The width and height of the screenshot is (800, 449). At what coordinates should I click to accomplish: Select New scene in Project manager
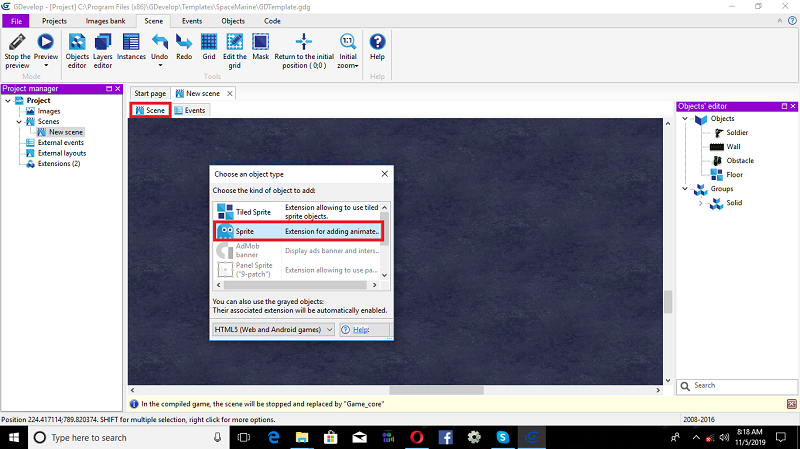tap(66, 132)
